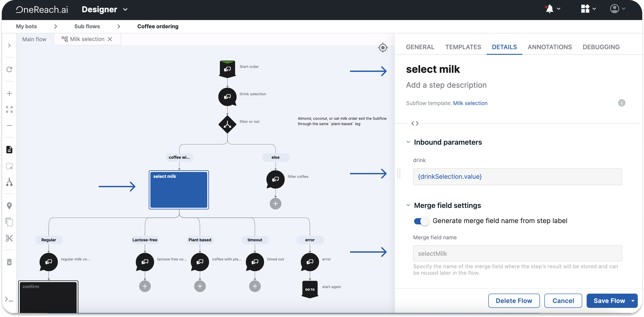This screenshot has height=317, width=644.
Task: Center canvas with the crosshair target icon
Action: click(383, 48)
